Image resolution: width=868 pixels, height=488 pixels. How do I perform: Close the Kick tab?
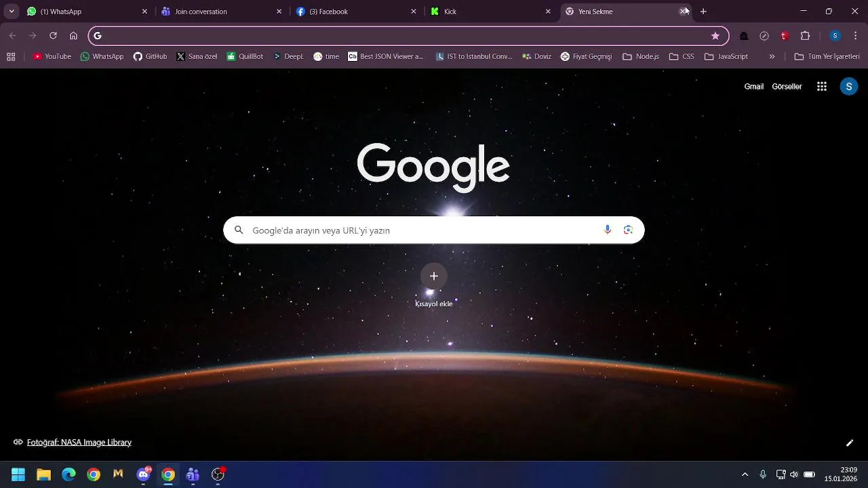pyautogui.click(x=548, y=12)
